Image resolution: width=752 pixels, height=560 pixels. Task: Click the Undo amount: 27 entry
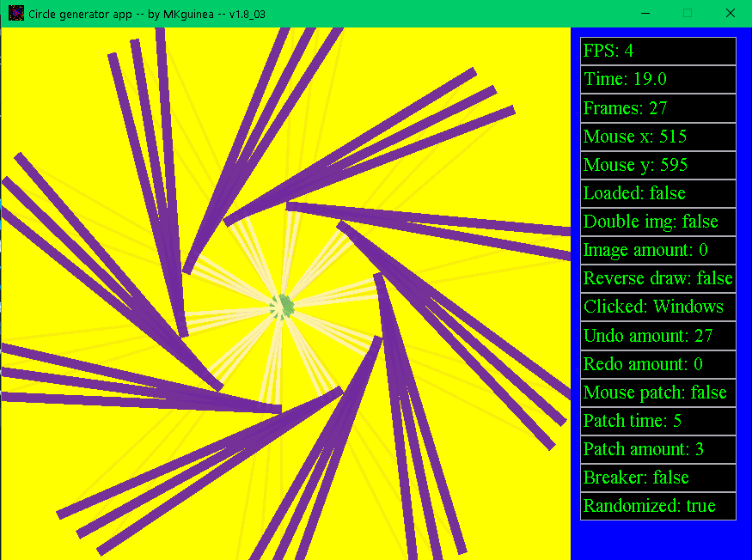(x=658, y=336)
